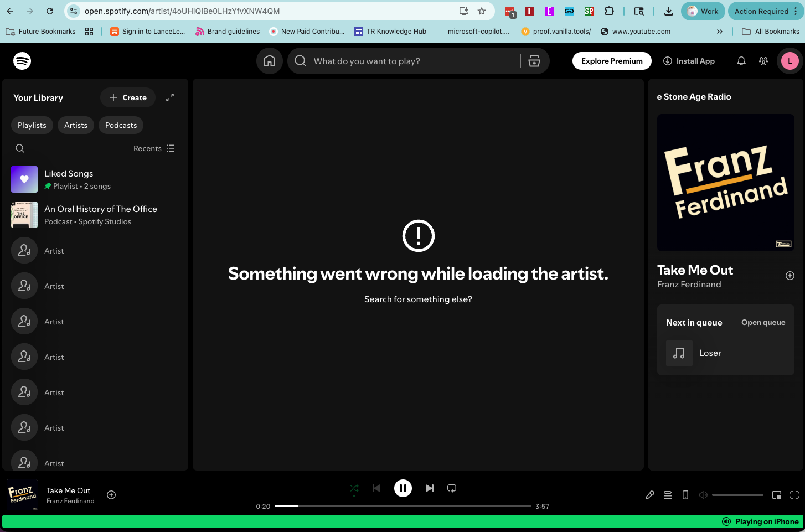Seek within the track progress bar

click(x=402, y=506)
